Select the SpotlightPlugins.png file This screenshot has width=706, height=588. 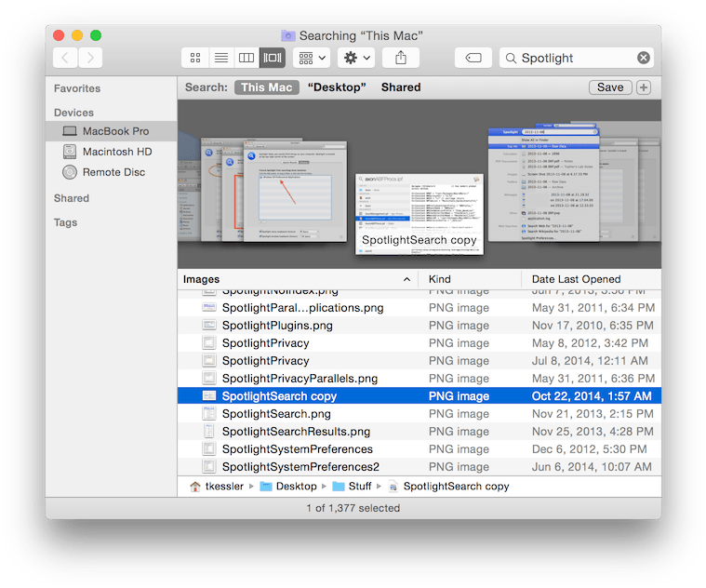[x=420, y=326]
